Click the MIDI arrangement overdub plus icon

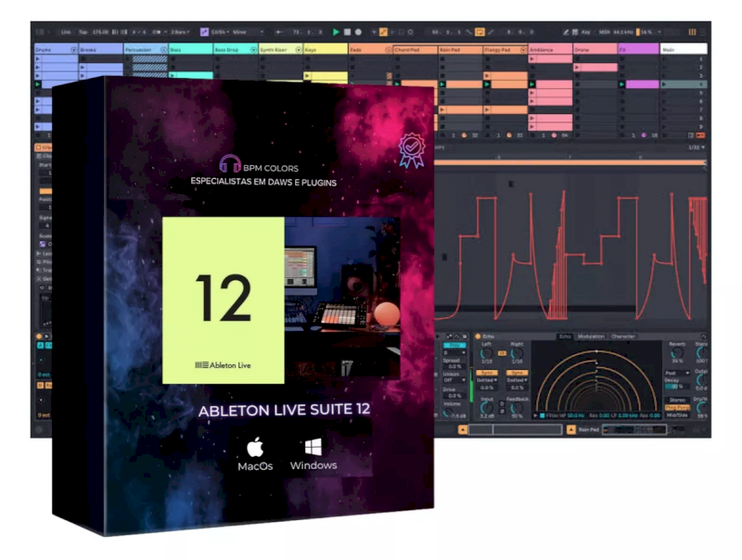tap(374, 32)
